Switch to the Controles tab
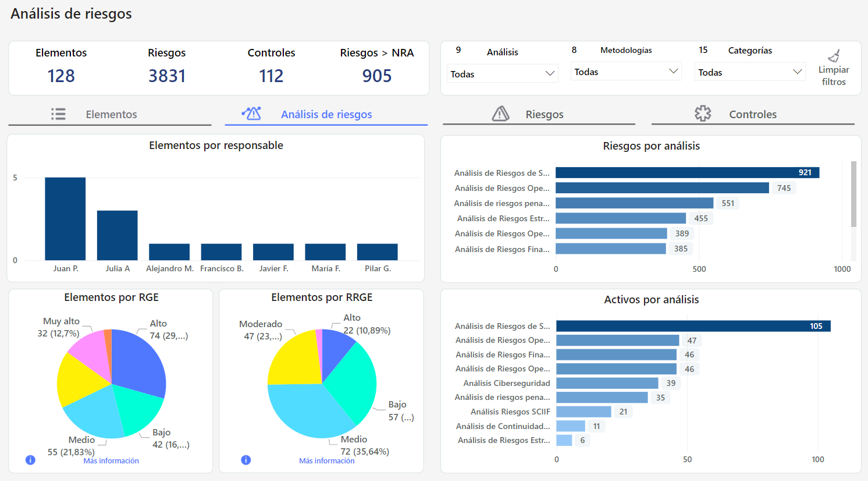The height and width of the screenshot is (482, 868). 752,115
